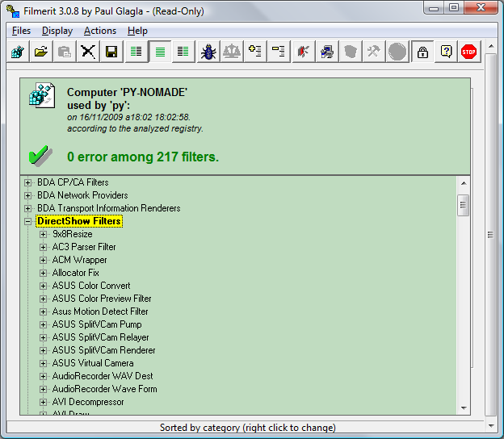Viewport: 504px width, 439px height.
Task: Click the outer window scrollbar thumb
Action: [x=491, y=235]
